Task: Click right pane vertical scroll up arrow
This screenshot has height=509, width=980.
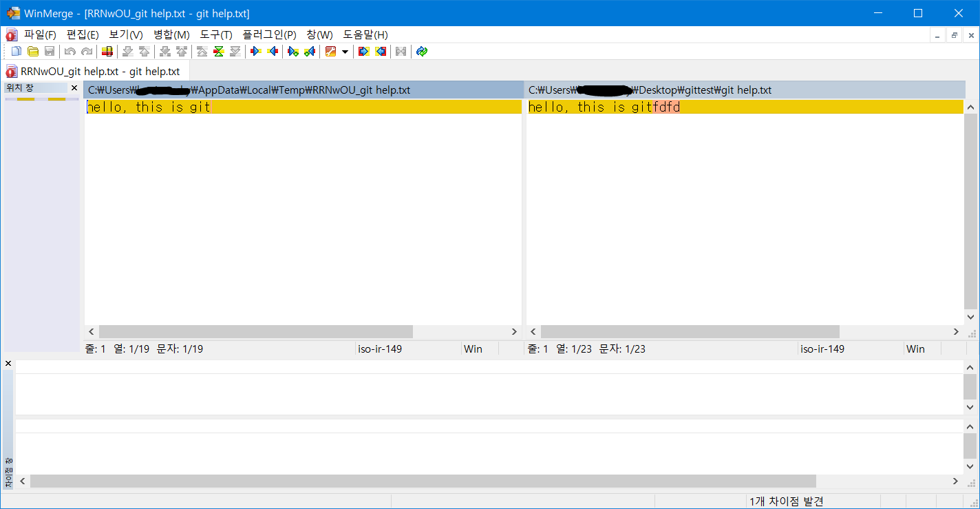Action: (971, 107)
